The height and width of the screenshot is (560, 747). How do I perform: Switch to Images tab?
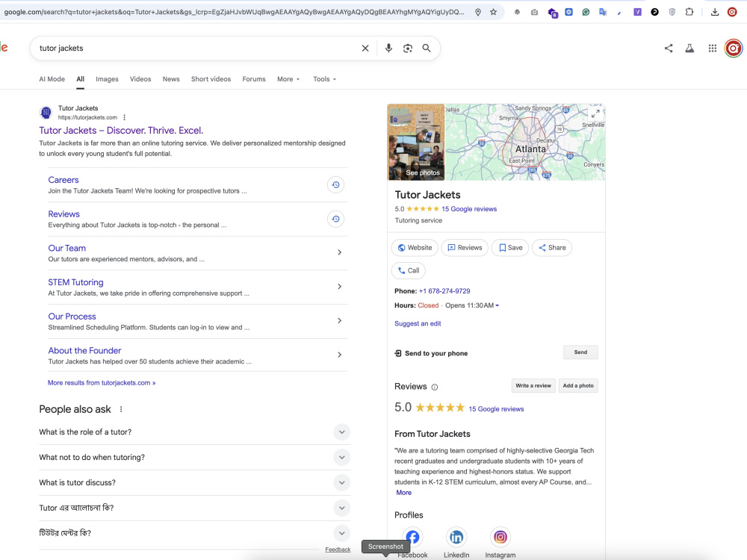[107, 79]
